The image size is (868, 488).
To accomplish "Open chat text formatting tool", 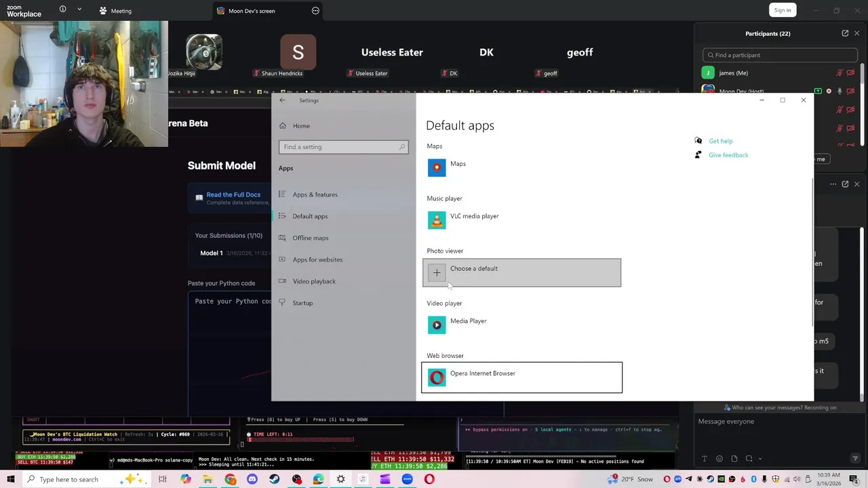I will [705, 459].
